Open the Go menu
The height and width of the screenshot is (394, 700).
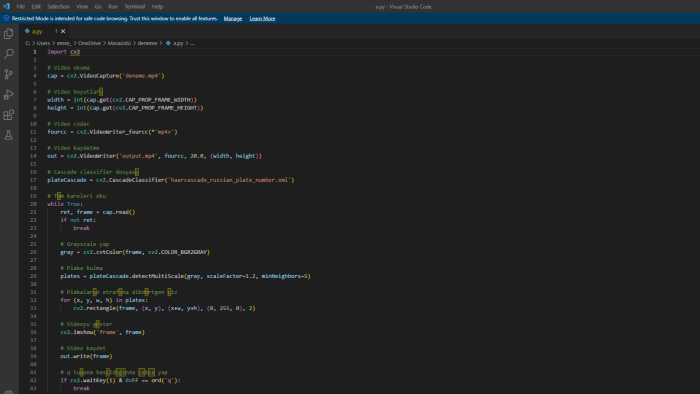(x=98, y=7)
